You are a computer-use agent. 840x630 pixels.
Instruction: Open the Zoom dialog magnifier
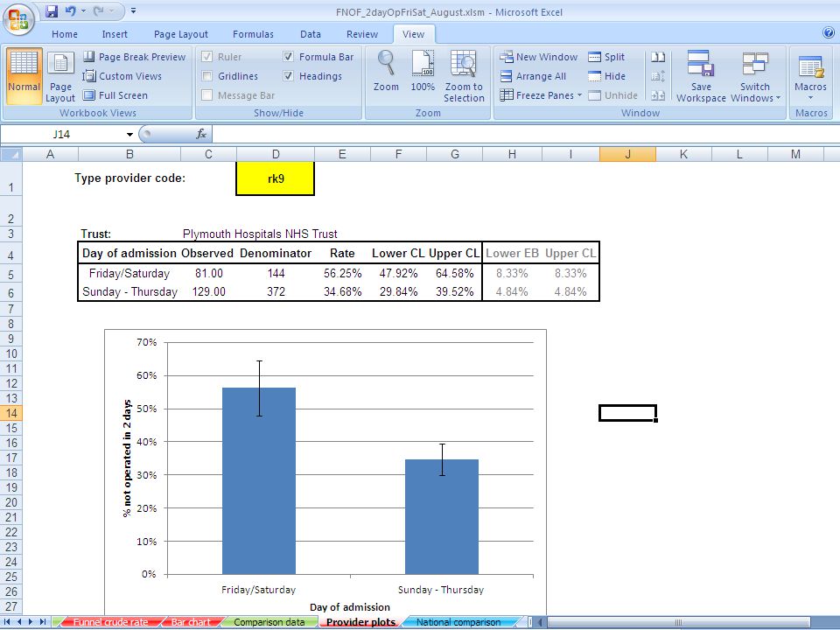coord(386,71)
